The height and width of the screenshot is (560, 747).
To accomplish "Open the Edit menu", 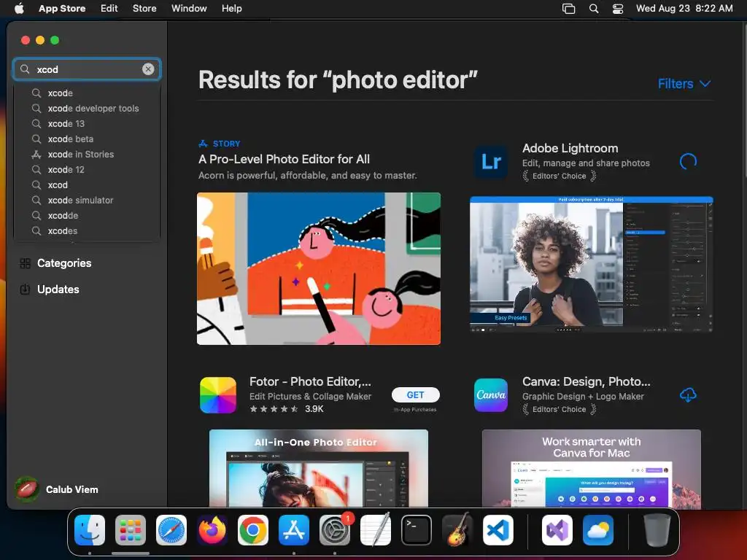I will point(109,8).
